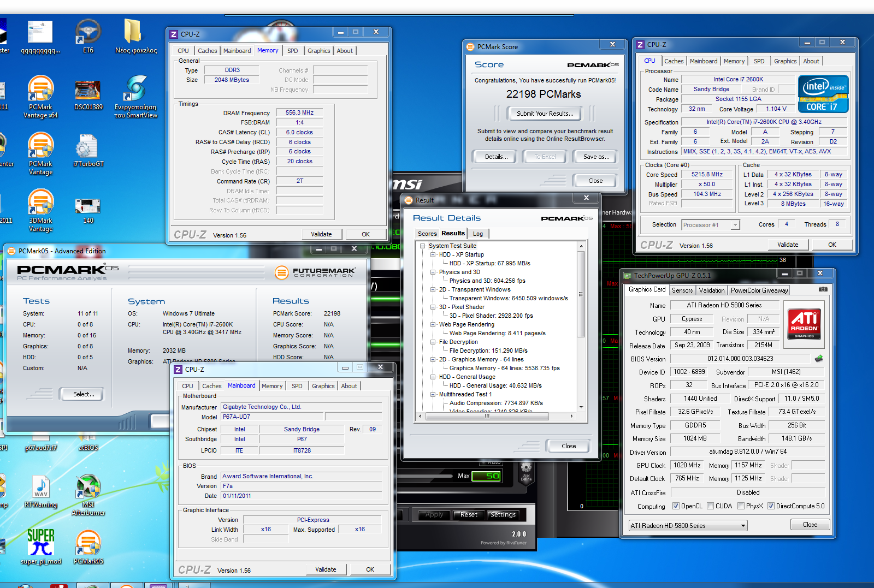Open the ET6 desktop shortcut
Image resolution: width=874 pixels, height=588 pixels.
click(88, 35)
